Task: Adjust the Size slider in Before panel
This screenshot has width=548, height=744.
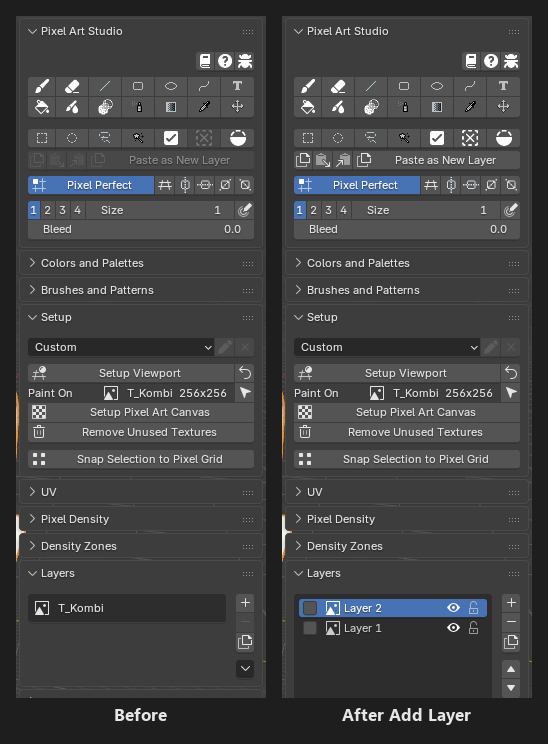Action: (159, 210)
